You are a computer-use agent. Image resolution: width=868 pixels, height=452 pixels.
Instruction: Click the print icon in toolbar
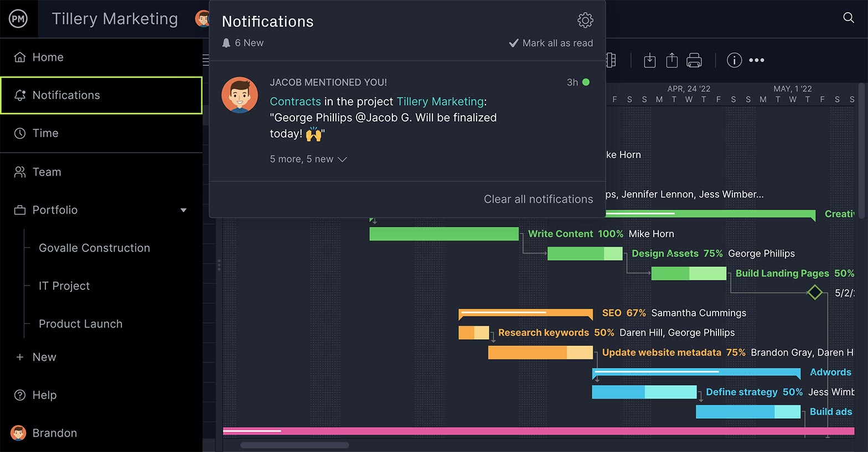pos(694,60)
